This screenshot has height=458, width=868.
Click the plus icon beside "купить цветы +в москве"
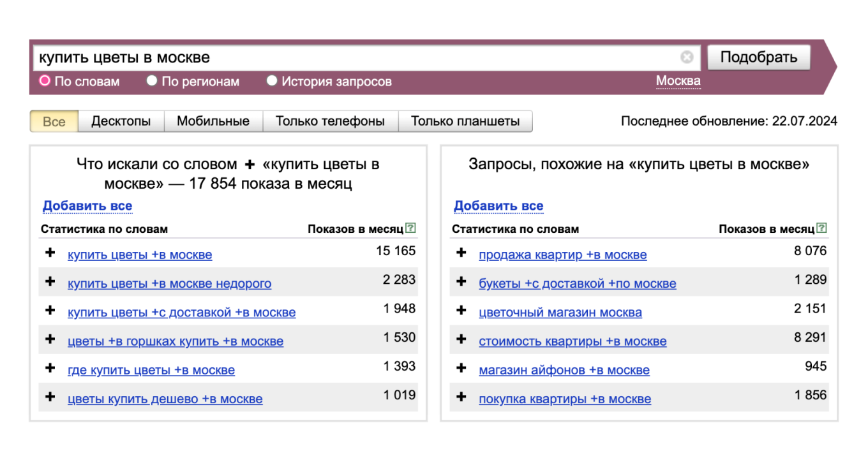pyautogui.click(x=50, y=254)
